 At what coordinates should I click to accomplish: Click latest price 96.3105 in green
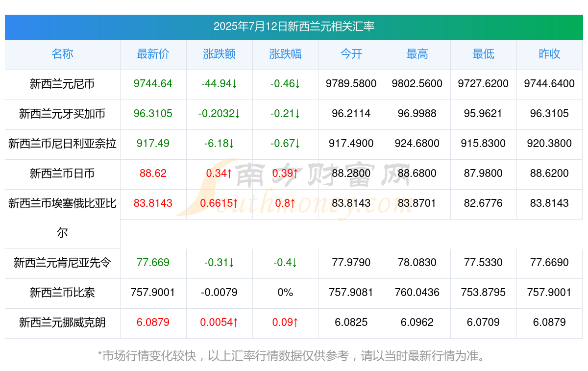click(x=153, y=114)
